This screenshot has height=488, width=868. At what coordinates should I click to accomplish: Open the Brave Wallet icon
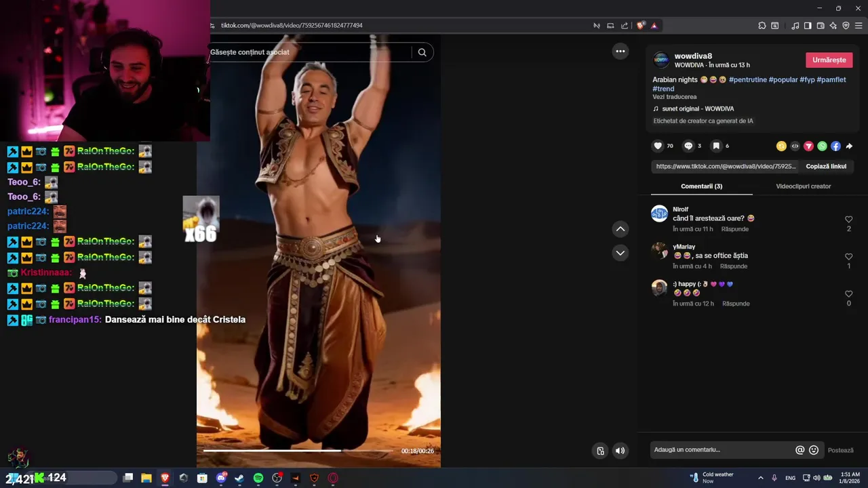tap(821, 26)
